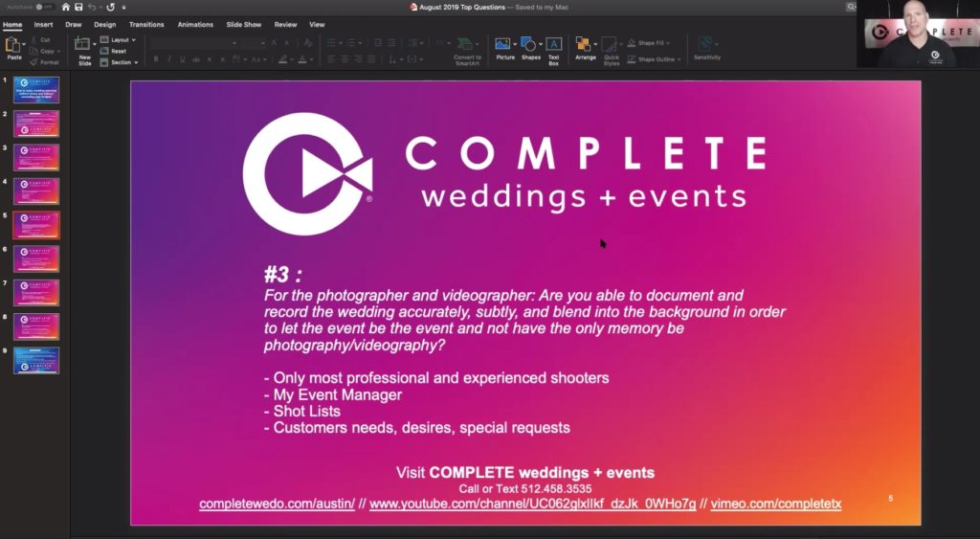Click the Format painter button
Viewport: 980px width, 539px height.
click(x=44, y=62)
